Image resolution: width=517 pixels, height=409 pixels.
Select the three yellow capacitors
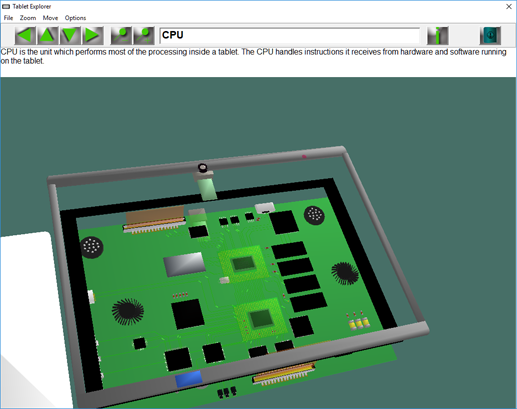point(359,323)
